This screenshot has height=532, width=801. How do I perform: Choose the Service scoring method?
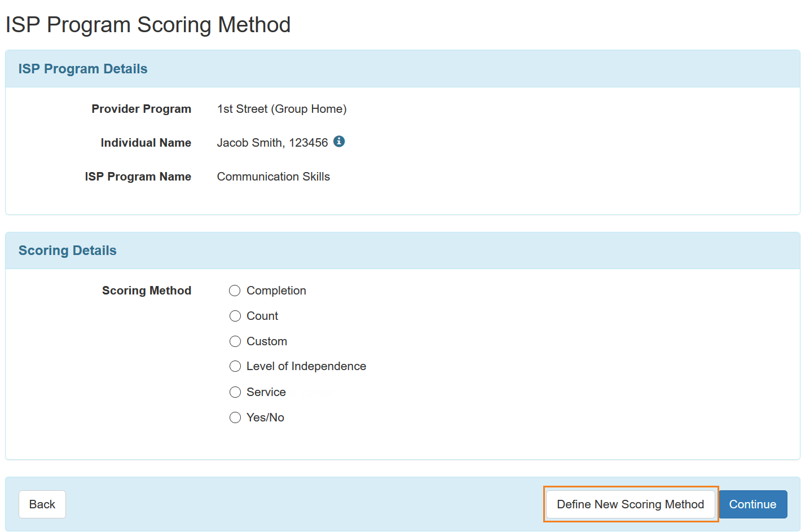235,392
